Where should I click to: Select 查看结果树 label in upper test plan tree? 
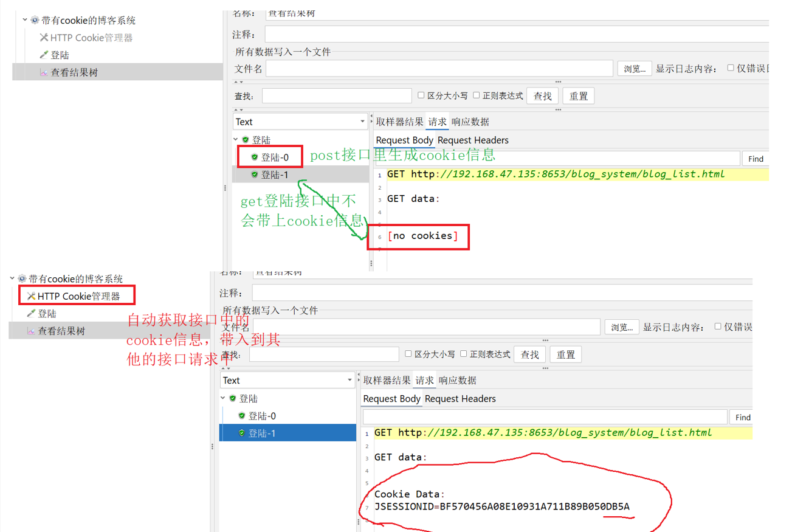74,72
